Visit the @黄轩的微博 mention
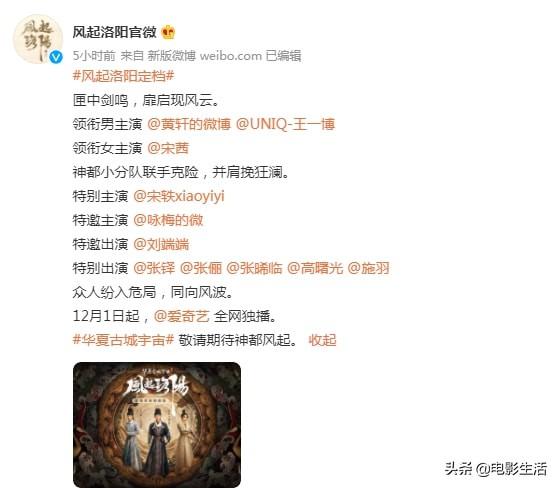Screen dimensions: 559x488 point(189,124)
